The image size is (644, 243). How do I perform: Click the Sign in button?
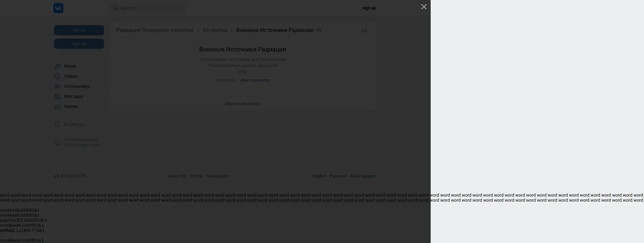(79, 30)
